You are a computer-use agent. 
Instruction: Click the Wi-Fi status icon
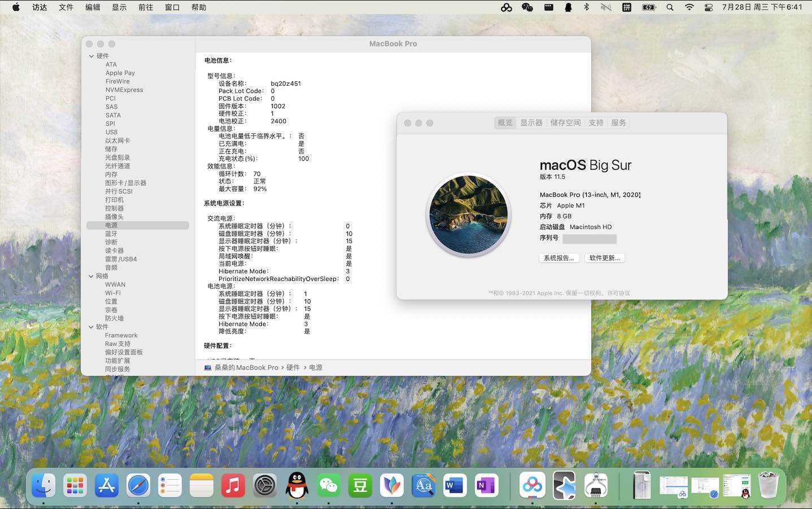(689, 7)
